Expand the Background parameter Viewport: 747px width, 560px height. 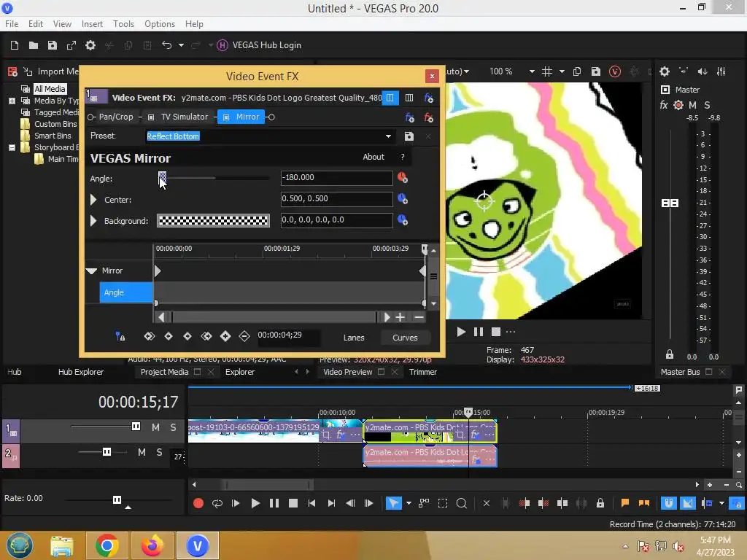pos(93,220)
